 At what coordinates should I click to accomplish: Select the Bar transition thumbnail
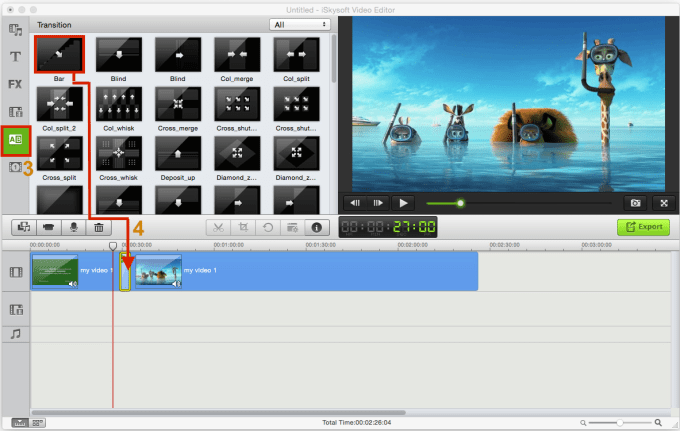click(59, 55)
